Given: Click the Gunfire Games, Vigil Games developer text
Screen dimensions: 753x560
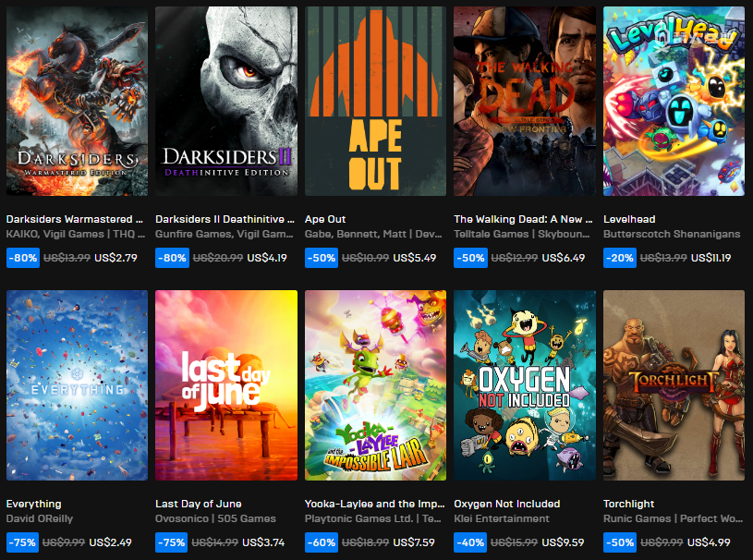Looking at the screenshot, I should 225,234.
